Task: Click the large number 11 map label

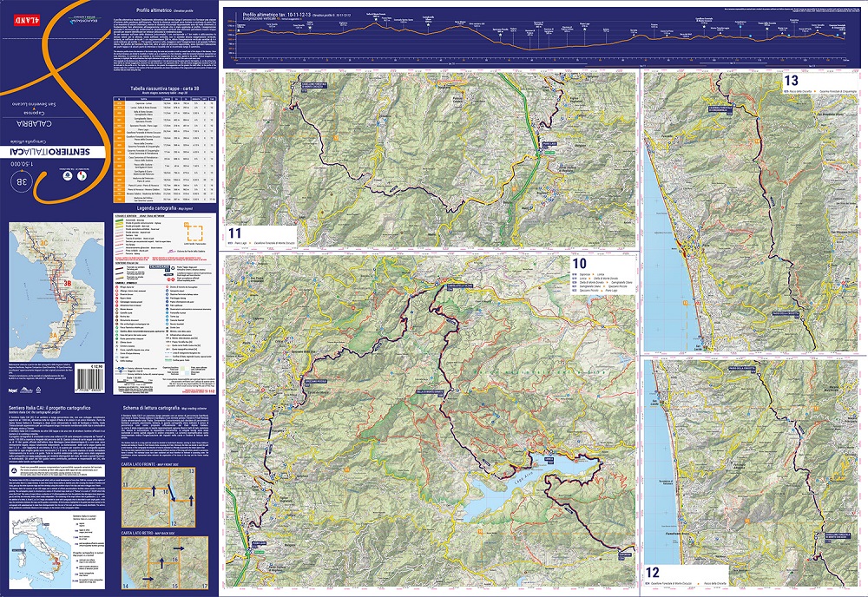Action: (235, 233)
